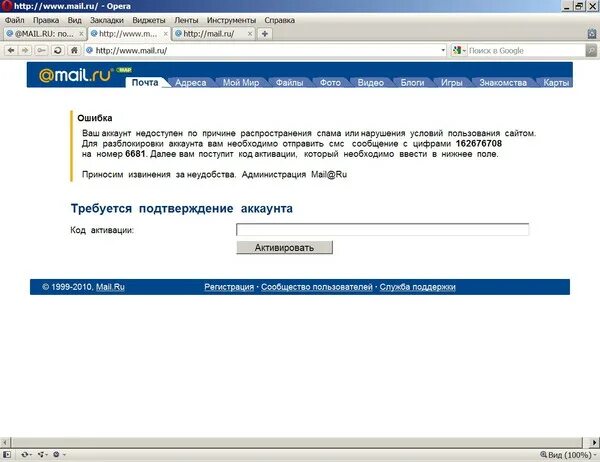Open the Блоги site tab
This screenshot has height=462, width=600.
click(412, 82)
